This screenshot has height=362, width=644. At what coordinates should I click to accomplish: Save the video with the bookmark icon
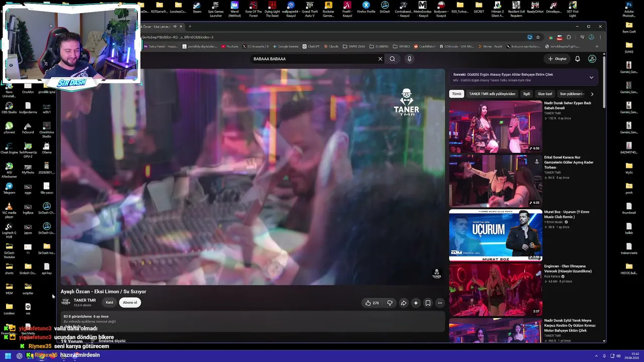tap(428, 303)
